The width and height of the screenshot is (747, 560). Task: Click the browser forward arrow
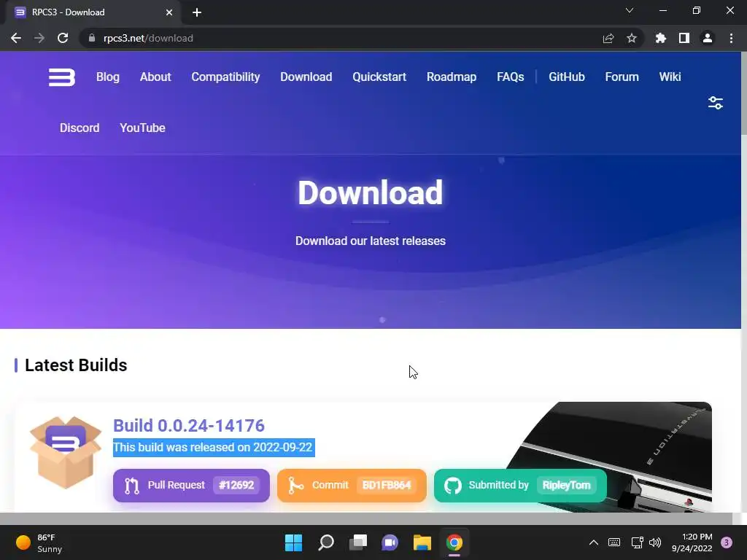click(39, 38)
